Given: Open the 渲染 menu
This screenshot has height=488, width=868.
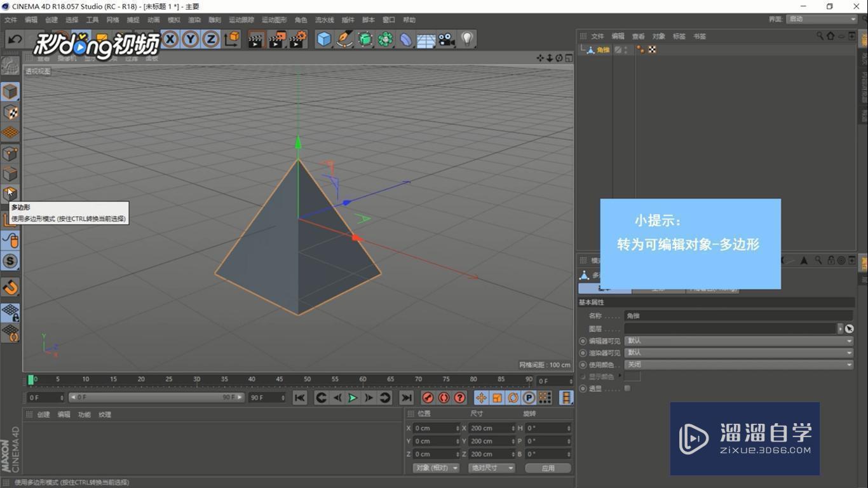Looking at the screenshot, I should tap(195, 20).
